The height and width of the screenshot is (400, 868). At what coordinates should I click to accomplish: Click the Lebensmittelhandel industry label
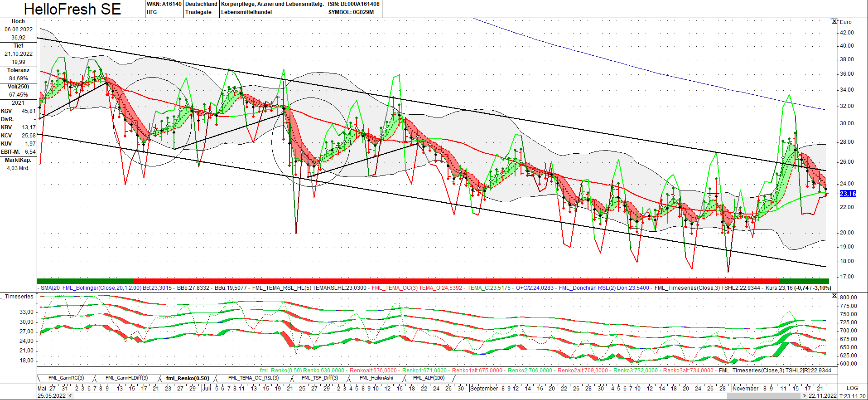[x=246, y=12]
